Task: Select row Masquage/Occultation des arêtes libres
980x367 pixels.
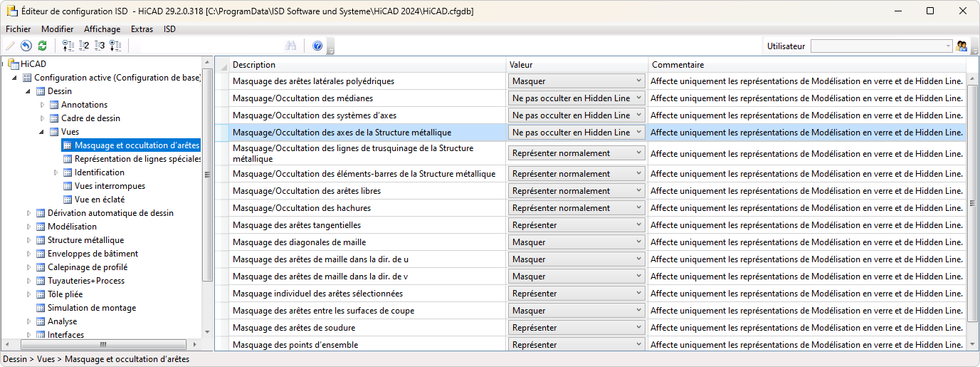Action: pos(591,191)
